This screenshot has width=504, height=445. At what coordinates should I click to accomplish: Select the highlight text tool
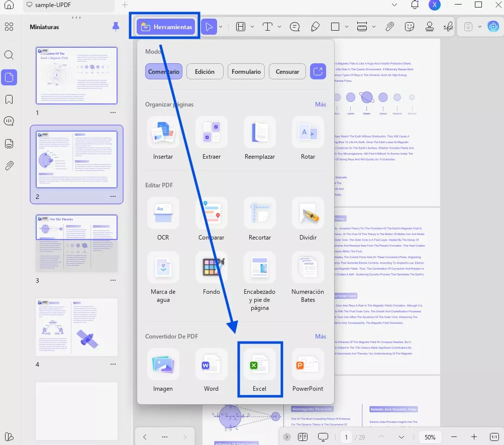pyautogui.click(x=240, y=27)
